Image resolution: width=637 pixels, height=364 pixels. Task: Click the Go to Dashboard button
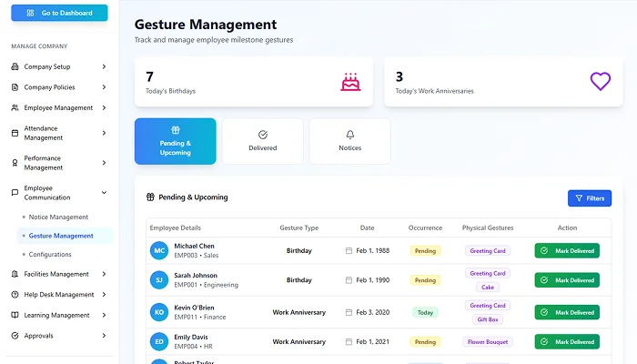59,14
